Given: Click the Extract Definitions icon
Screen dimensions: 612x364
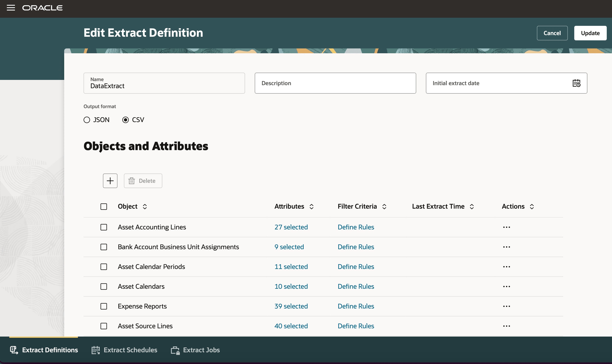Looking at the screenshot, I should 14,350.
